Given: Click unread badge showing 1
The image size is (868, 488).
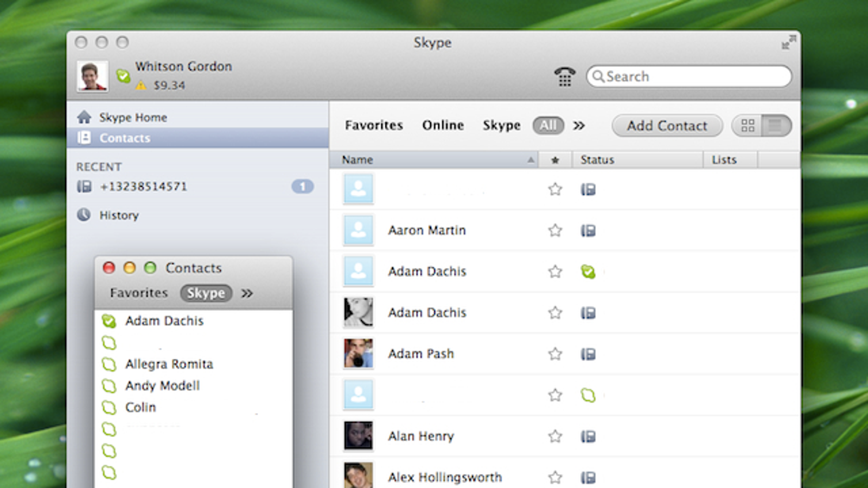Looking at the screenshot, I should tap(303, 187).
